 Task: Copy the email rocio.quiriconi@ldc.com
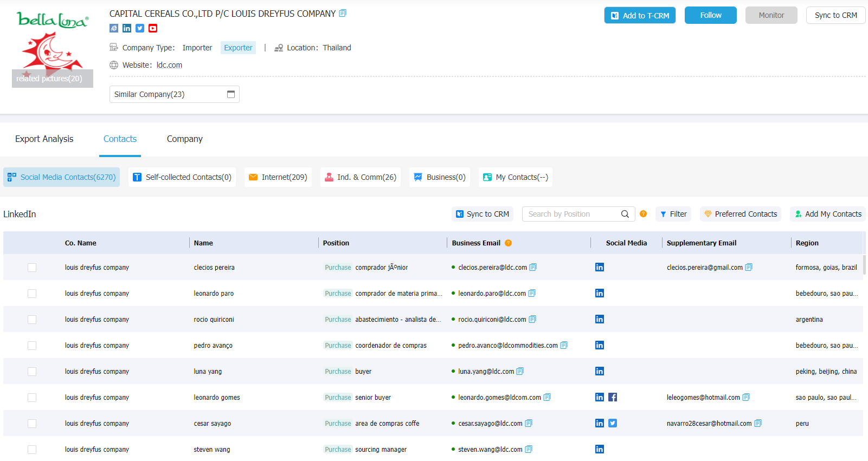click(x=532, y=319)
